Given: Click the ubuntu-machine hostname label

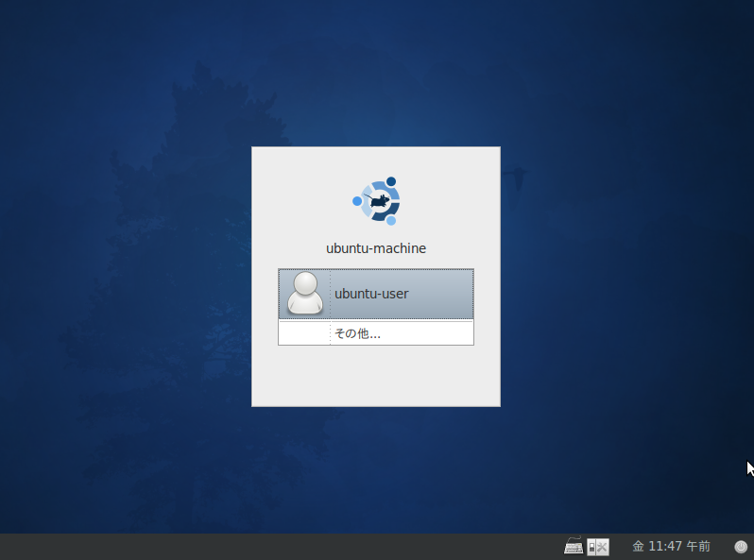Looking at the screenshot, I should pos(376,248).
